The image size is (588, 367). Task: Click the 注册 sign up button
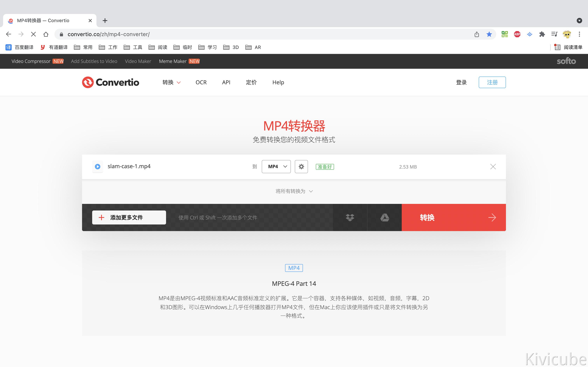492,82
